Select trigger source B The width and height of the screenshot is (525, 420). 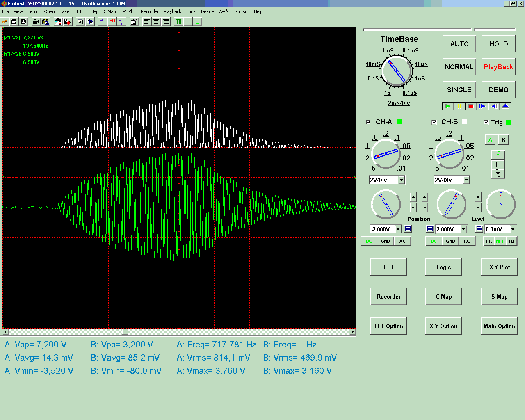(503, 140)
